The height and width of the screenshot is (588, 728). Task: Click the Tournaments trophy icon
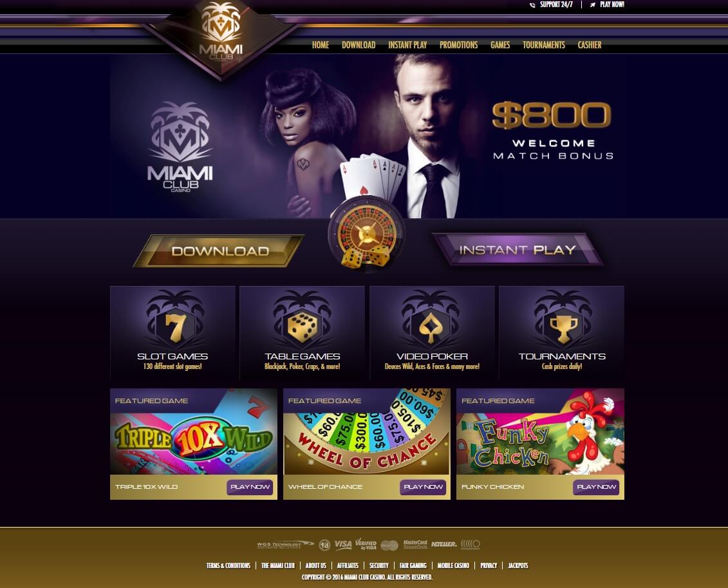[x=563, y=329]
